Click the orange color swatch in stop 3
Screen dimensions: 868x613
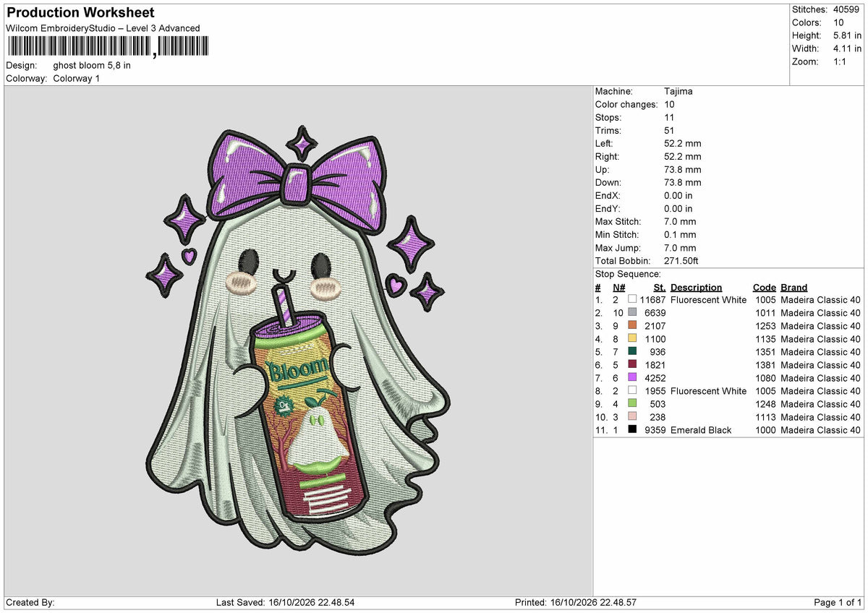[632, 325]
